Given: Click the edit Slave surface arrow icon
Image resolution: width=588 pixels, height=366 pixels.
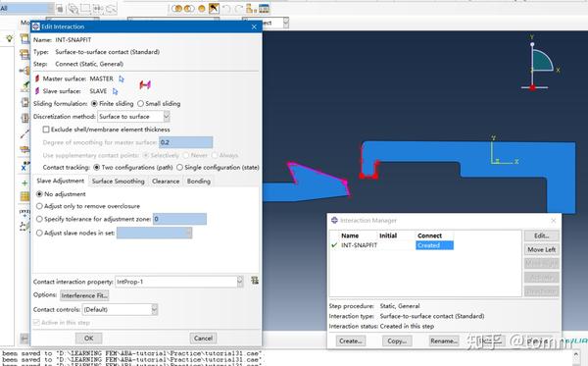Looking at the screenshot, I should click(x=115, y=91).
